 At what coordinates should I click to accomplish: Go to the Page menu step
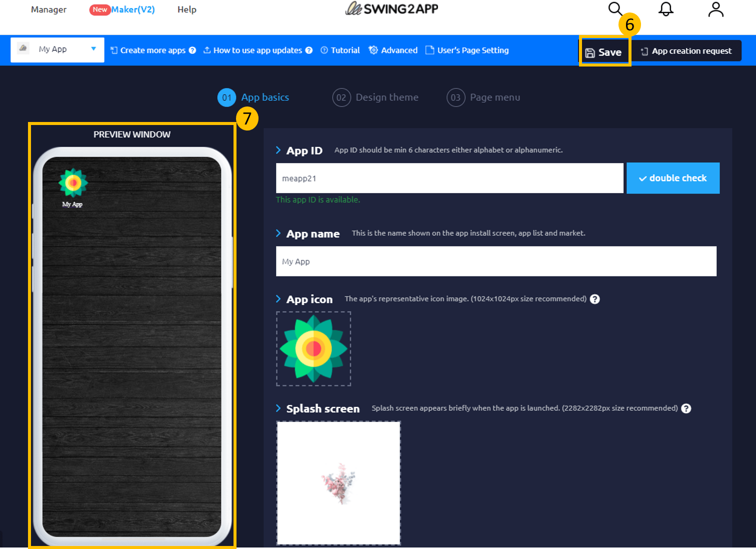pyautogui.click(x=483, y=97)
